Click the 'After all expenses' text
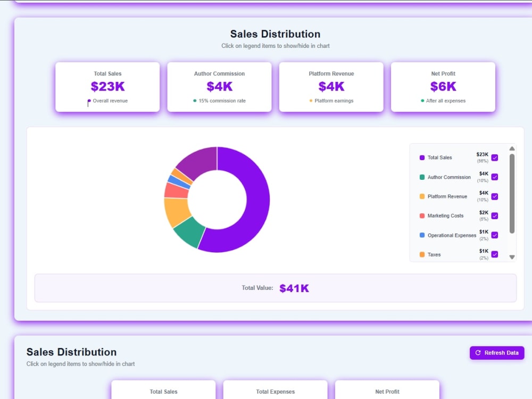 click(446, 101)
